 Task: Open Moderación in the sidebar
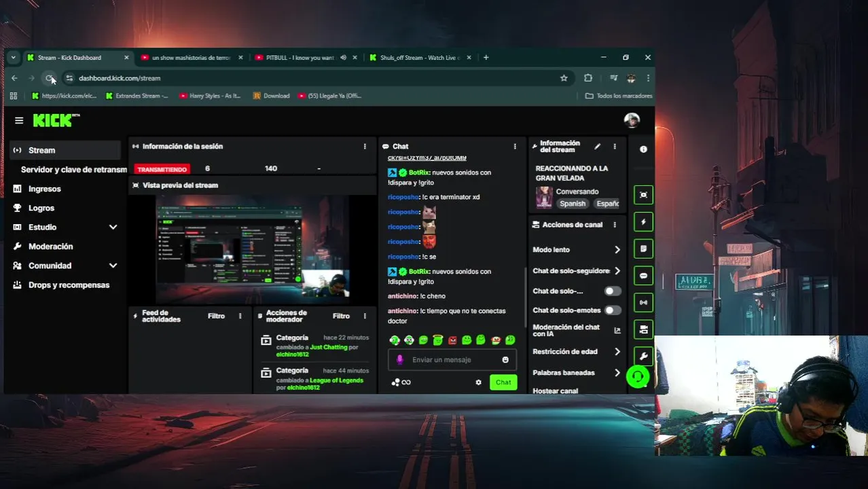click(x=50, y=247)
